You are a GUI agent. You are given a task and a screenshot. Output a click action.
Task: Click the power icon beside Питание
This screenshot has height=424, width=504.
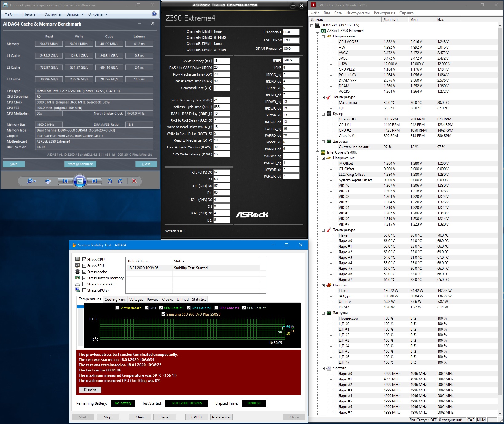coord(329,285)
